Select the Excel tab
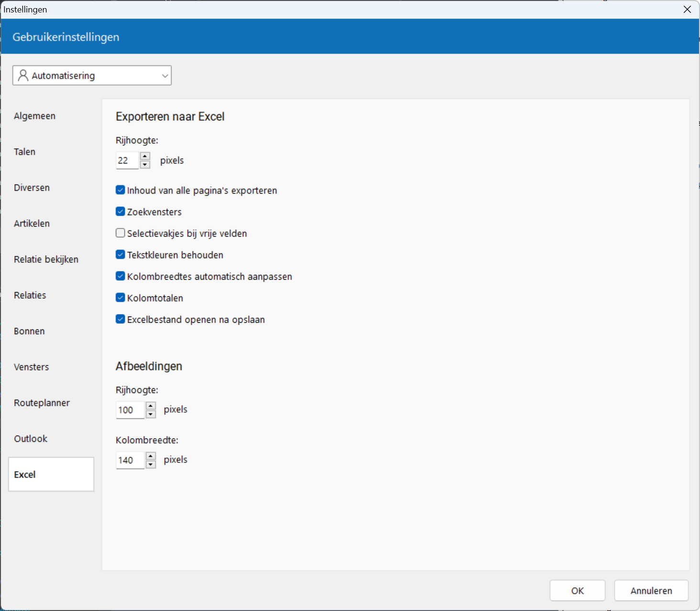The width and height of the screenshot is (700, 611). click(51, 474)
